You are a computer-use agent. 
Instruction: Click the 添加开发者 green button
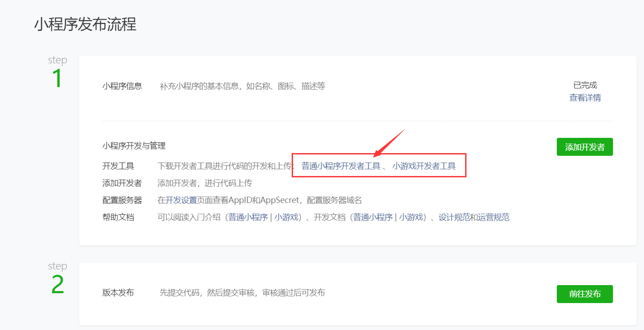[585, 147]
